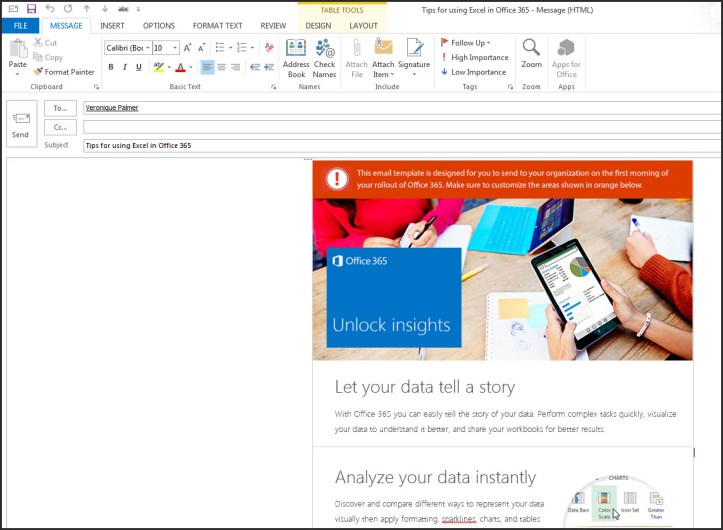This screenshot has height=530, width=723.
Task: Click the To... recipients button
Action: click(x=60, y=108)
